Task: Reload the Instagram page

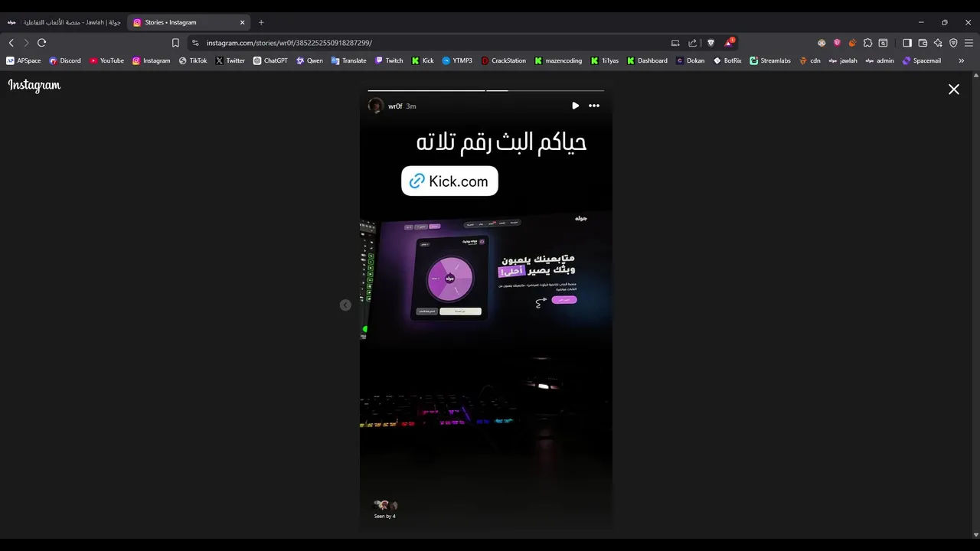Action: [41, 43]
